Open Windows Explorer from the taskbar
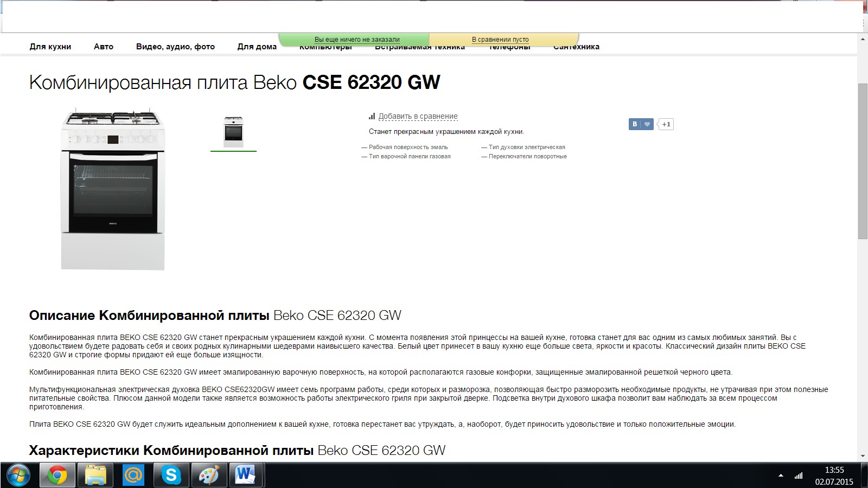The width and height of the screenshot is (868, 488). point(95,476)
